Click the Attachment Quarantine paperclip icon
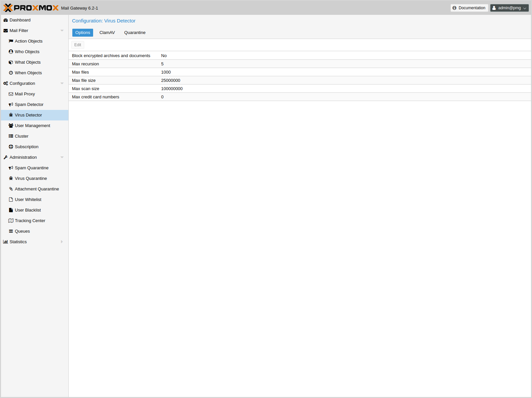Viewport: 532px width, 398px height. 11,189
